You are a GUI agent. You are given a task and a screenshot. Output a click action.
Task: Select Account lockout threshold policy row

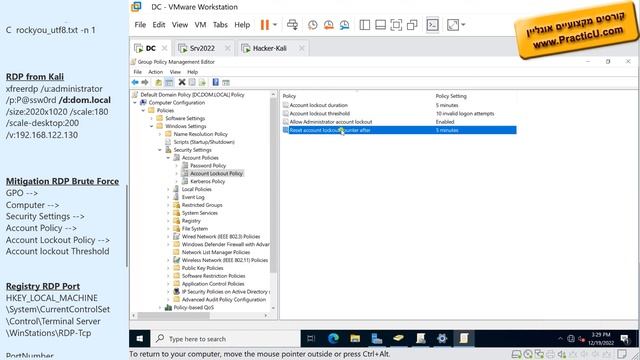(399, 113)
